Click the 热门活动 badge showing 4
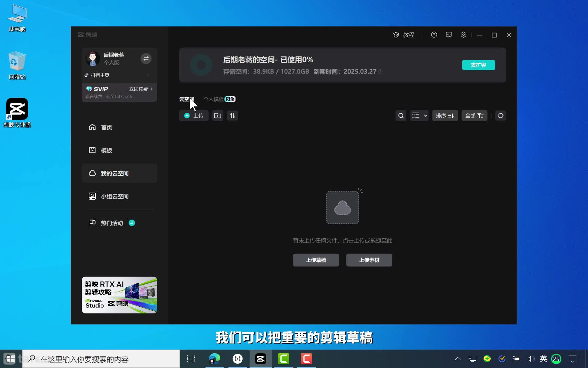 (x=132, y=223)
